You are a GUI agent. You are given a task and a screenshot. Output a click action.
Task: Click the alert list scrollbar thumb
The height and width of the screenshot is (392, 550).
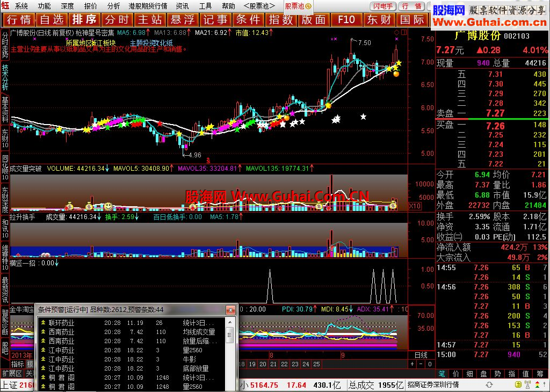click(230, 336)
